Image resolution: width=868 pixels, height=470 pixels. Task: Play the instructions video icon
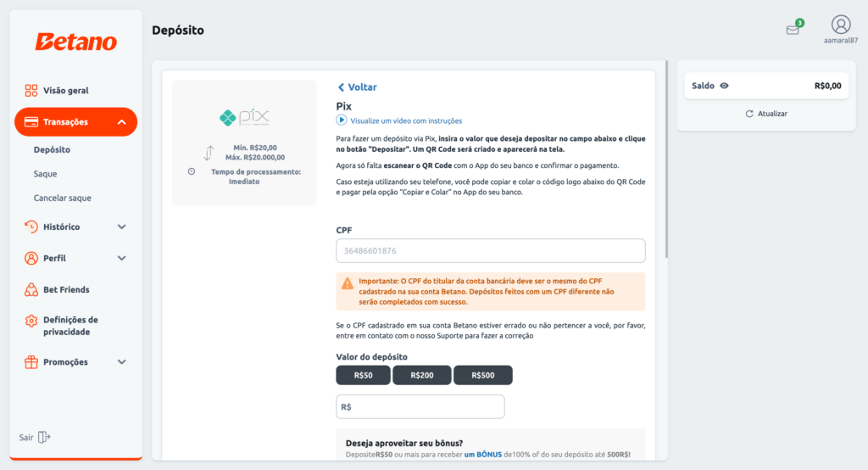341,120
